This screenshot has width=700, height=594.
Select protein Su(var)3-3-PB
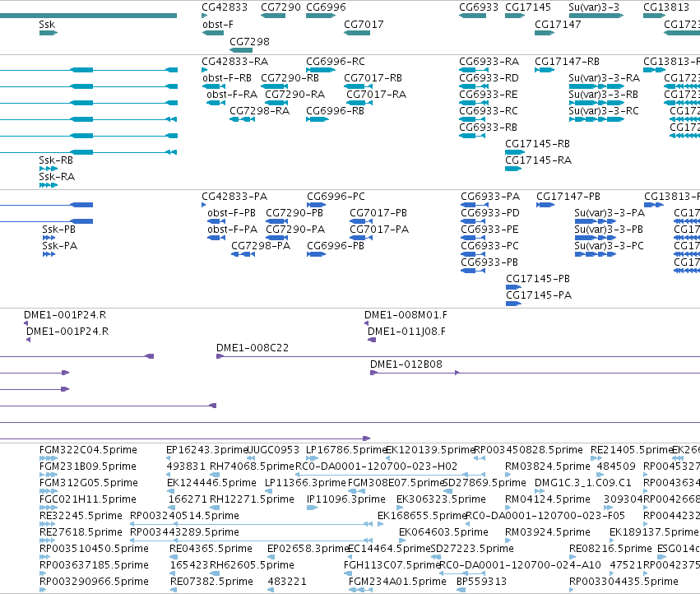pyautogui.click(x=609, y=229)
